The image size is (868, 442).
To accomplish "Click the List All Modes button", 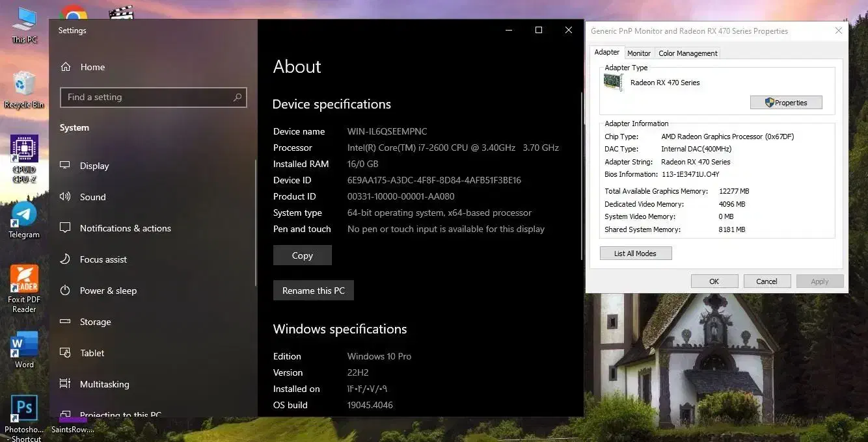I will [x=635, y=253].
